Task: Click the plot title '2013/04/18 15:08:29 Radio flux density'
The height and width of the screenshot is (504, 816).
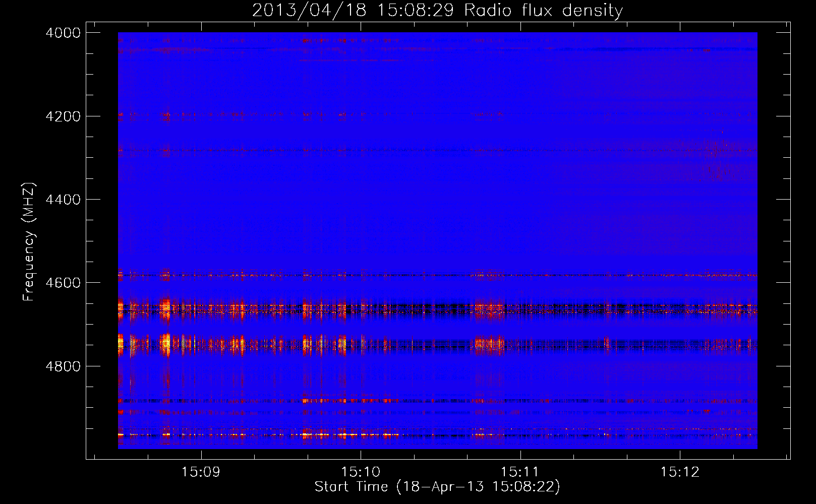Action: pos(437,10)
